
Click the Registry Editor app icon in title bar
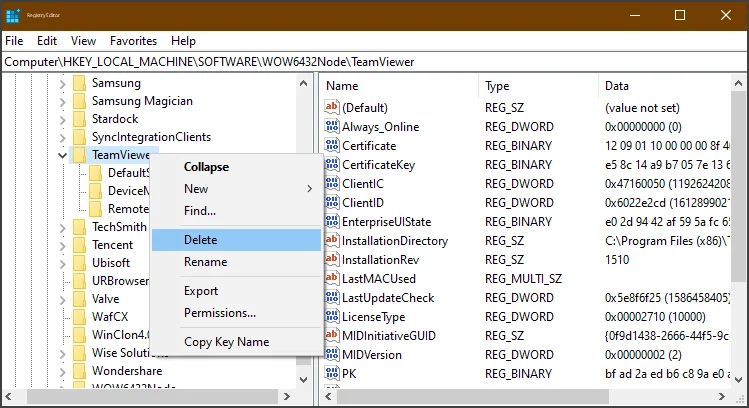tap(12, 15)
